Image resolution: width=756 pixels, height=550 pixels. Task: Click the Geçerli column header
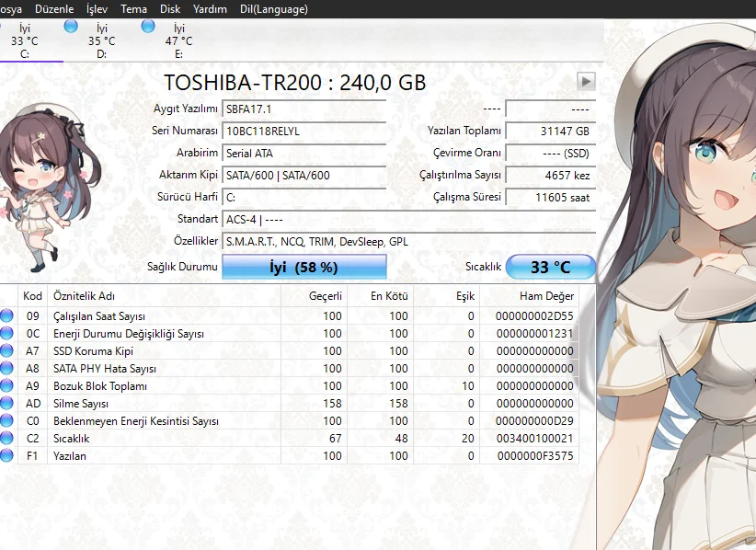[314, 296]
